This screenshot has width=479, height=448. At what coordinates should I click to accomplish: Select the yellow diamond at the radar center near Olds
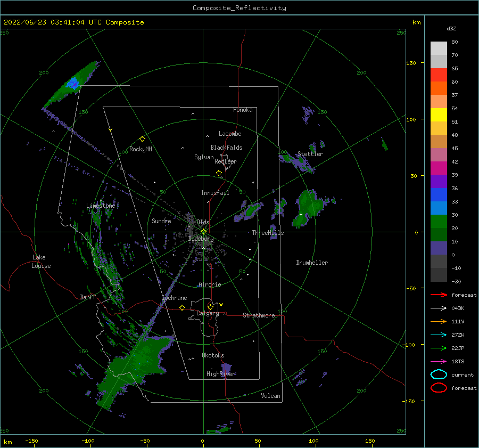203,232
